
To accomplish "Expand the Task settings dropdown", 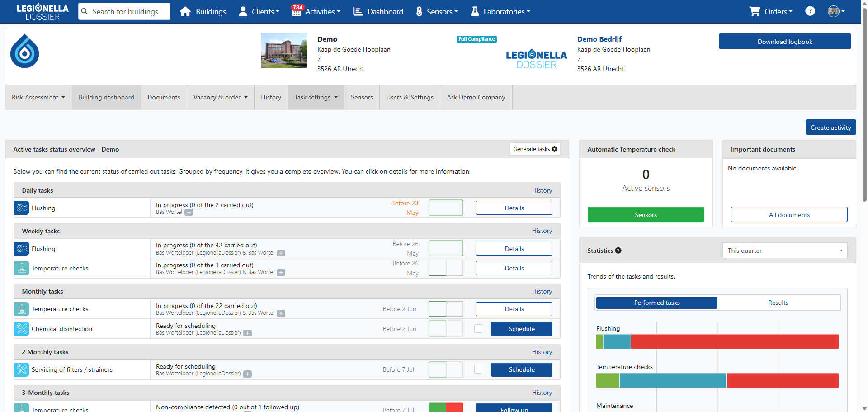I will tap(316, 97).
